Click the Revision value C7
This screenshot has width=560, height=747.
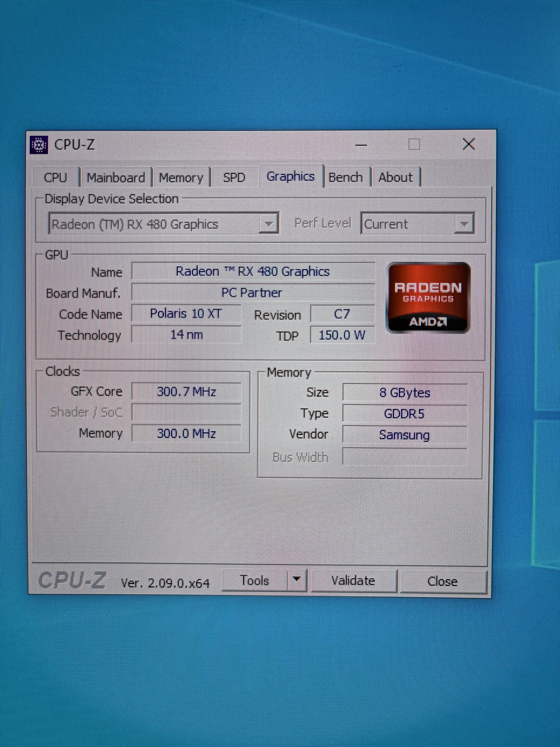point(342,314)
